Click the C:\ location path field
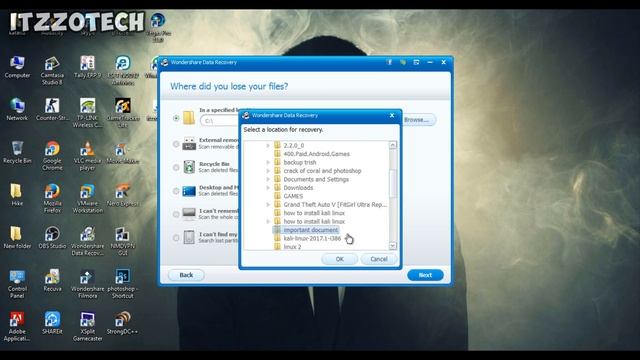640x360 pixels. [x=220, y=121]
